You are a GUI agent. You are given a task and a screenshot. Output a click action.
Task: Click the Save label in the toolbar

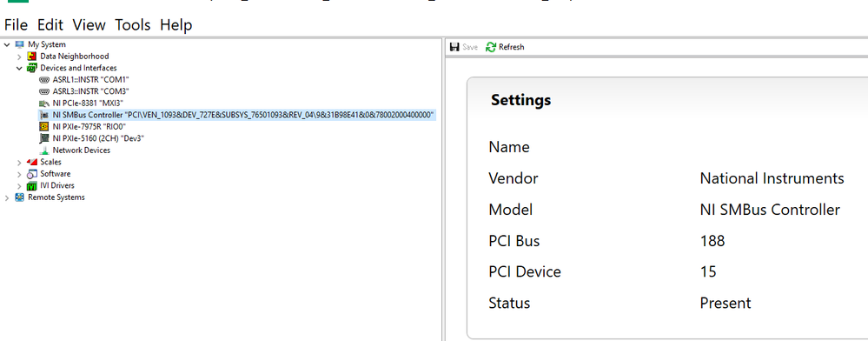(x=470, y=47)
